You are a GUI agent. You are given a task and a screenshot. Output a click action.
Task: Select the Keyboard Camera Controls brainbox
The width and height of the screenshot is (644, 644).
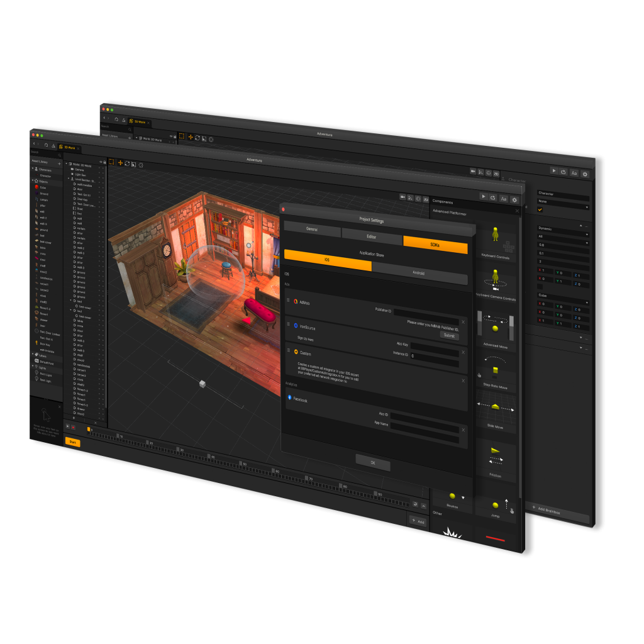click(x=497, y=280)
